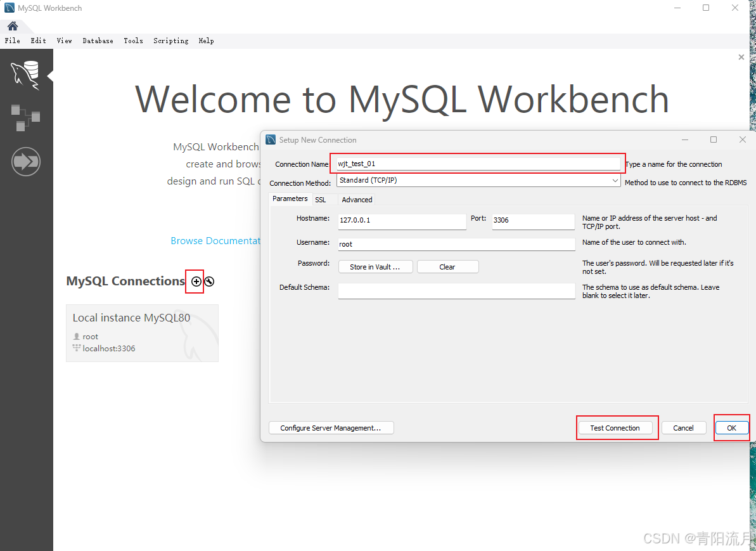The image size is (756, 551).
Task: Click the MySQL Connections heading
Action: 126,281
